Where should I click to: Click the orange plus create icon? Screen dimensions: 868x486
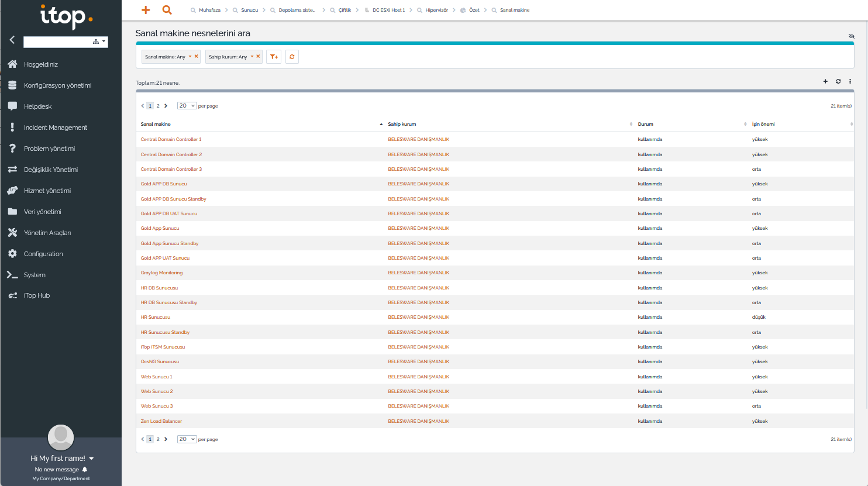tap(146, 10)
